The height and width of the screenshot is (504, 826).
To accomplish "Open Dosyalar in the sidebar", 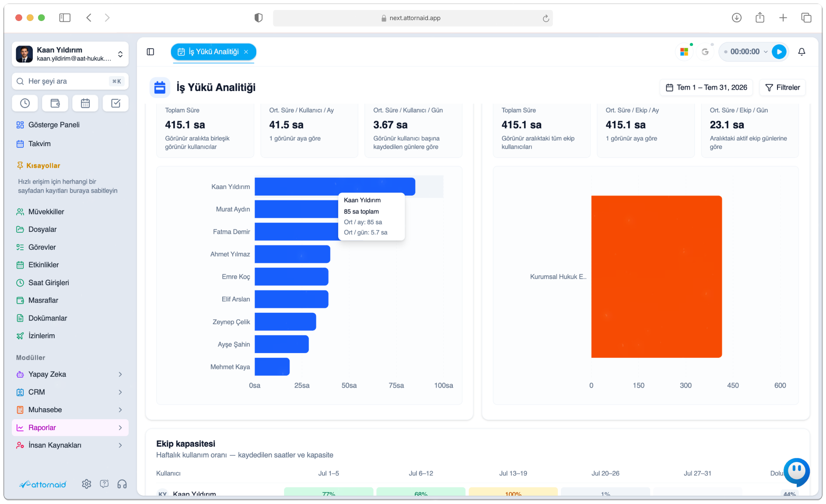I will (70, 229).
